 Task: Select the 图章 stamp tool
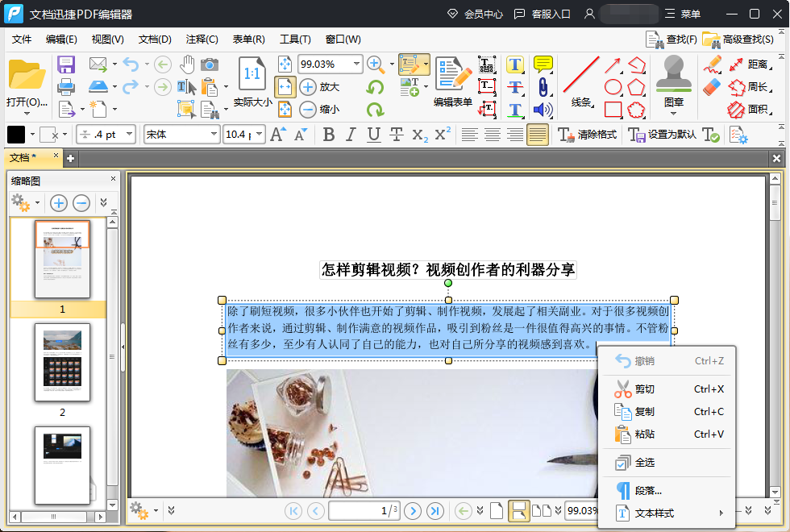[x=671, y=75]
